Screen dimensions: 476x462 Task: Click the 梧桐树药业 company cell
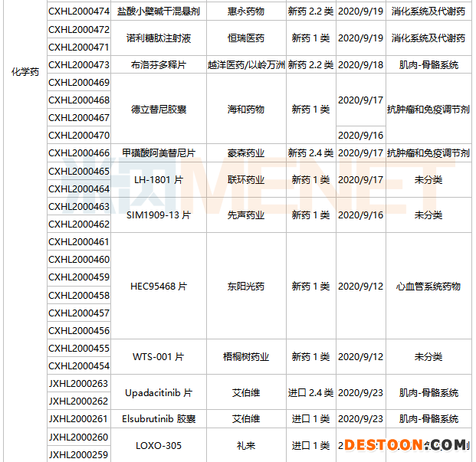pos(246,357)
